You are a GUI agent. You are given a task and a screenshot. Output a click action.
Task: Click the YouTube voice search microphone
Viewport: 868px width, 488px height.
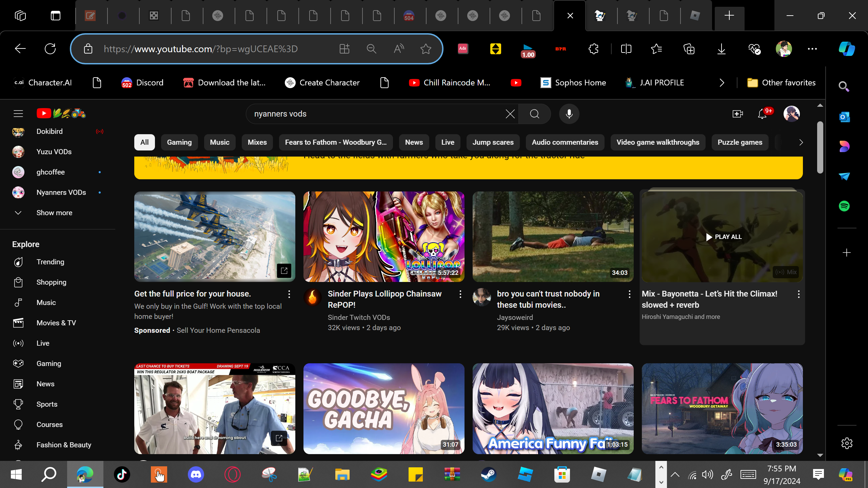coord(569,114)
